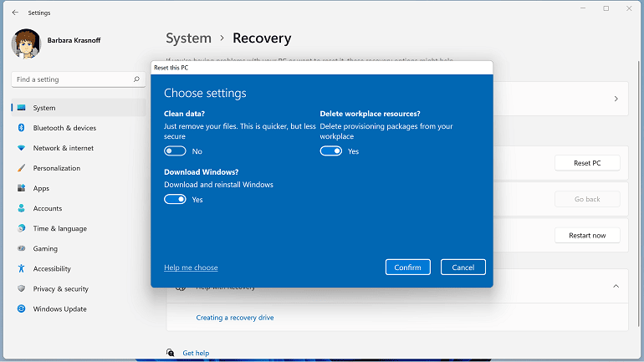The image size is (644, 362).
Task: Go to System in the breadcrumb
Action: pos(188,38)
